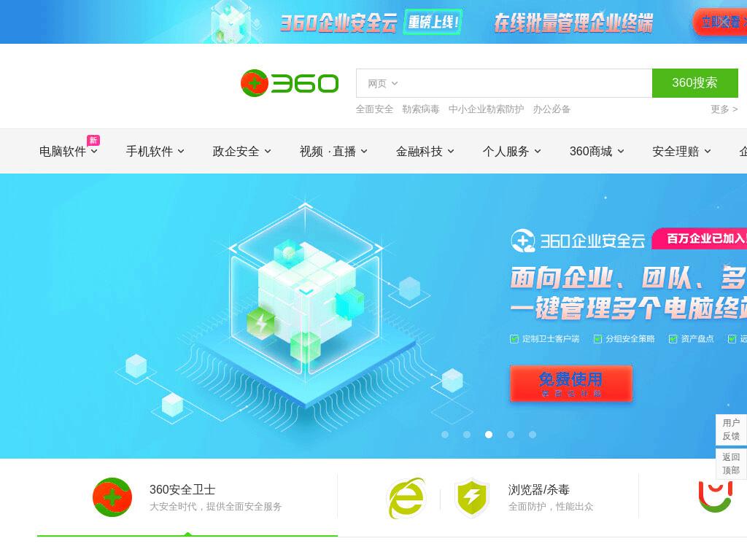This screenshot has width=747, height=560.
Task: Click the cloud icon beside 360企业安全云
Action: pyautogui.click(x=523, y=241)
